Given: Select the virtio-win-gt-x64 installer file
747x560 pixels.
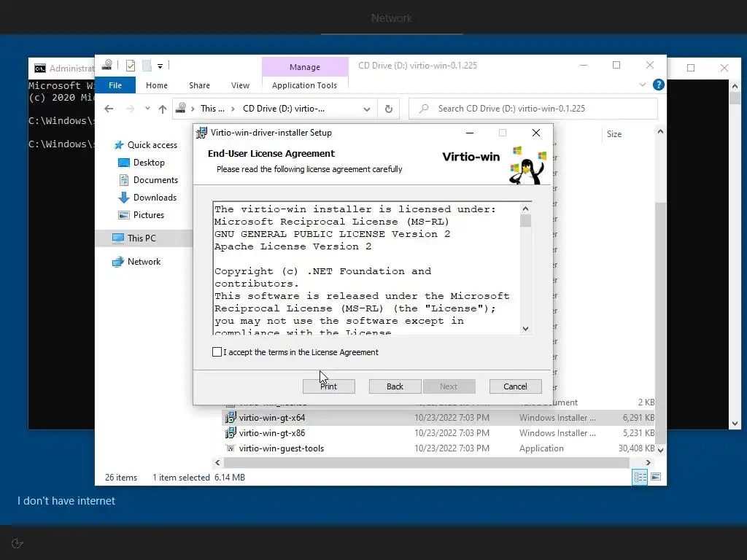Looking at the screenshot, I should click(272, 418).
